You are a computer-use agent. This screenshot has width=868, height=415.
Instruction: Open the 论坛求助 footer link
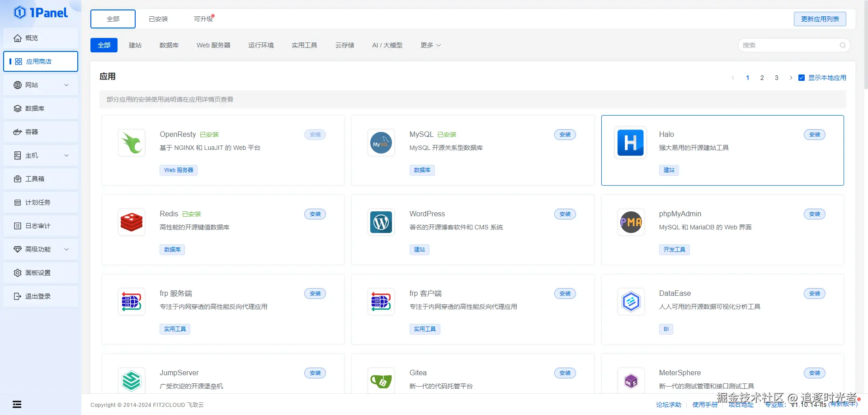[669, 405]
